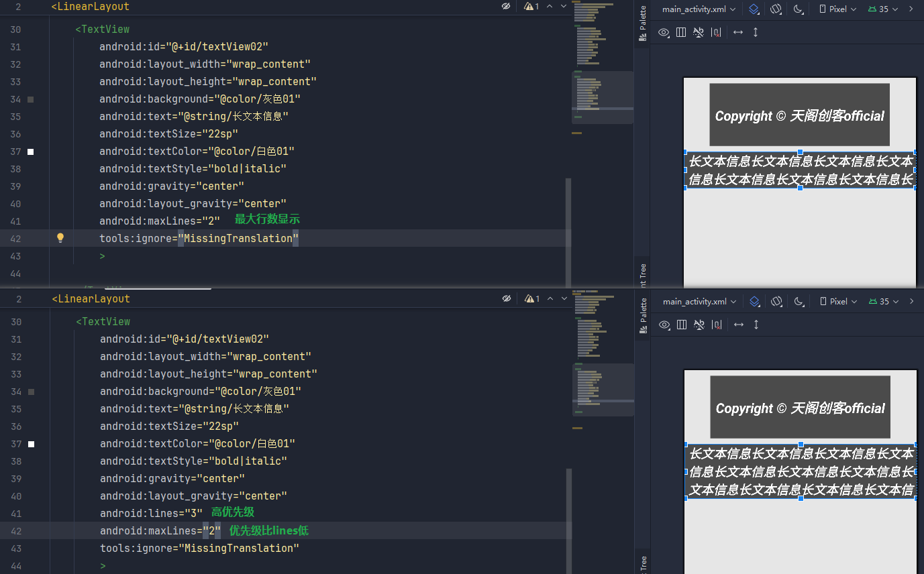This screenshot has height=574, width=924.
Task: Click "bold|italic" textStyle value in upper editor
Action: click(248, 168)
